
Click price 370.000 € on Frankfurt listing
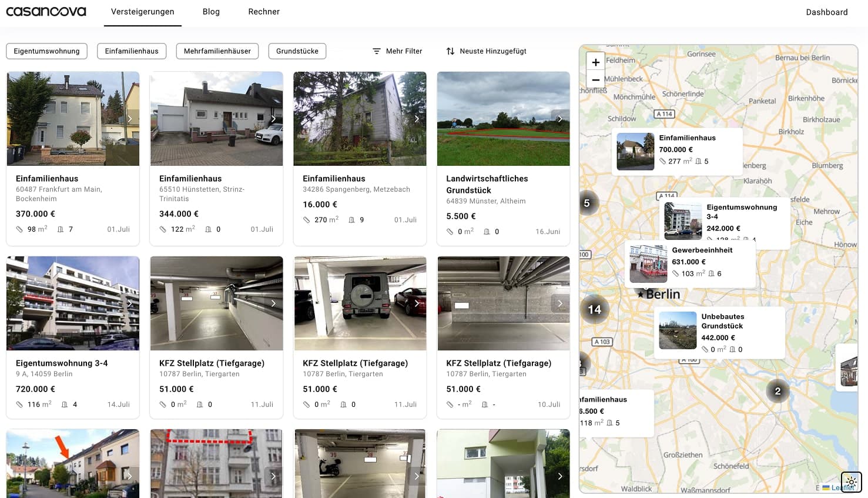(x=35, y=214)
